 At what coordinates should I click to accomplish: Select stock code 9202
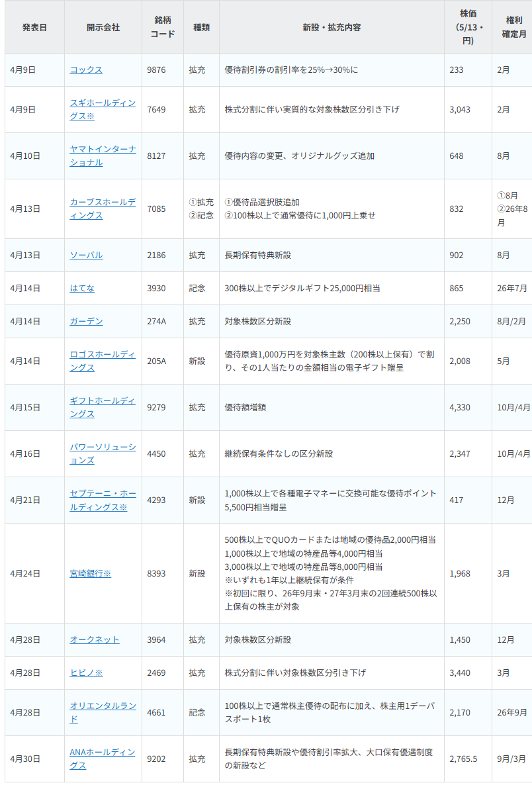[156, 759]
